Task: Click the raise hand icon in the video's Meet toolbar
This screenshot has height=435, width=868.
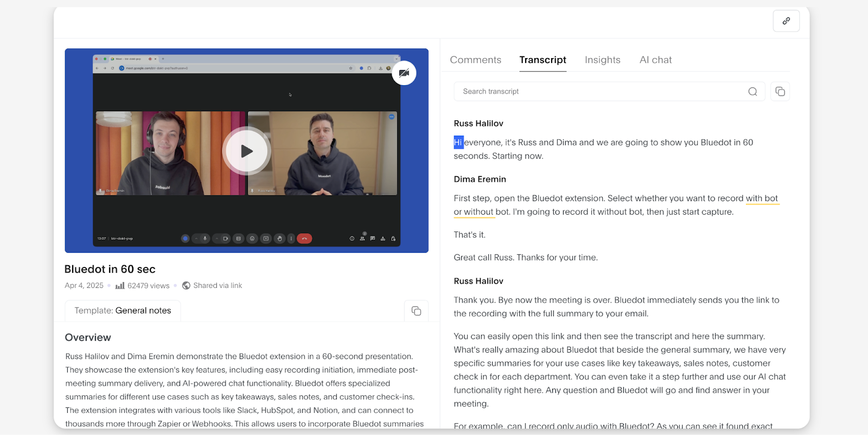Action: 279,239
